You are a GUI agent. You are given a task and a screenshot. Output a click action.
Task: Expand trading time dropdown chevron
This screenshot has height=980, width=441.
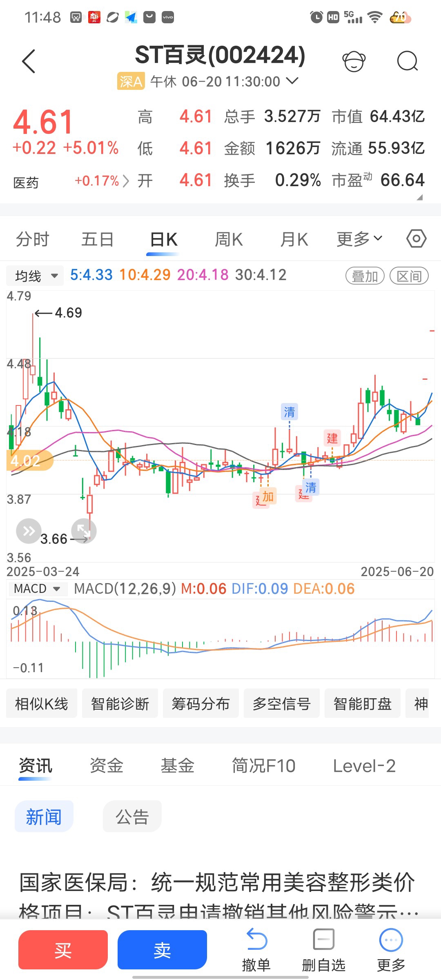point(292,81)
